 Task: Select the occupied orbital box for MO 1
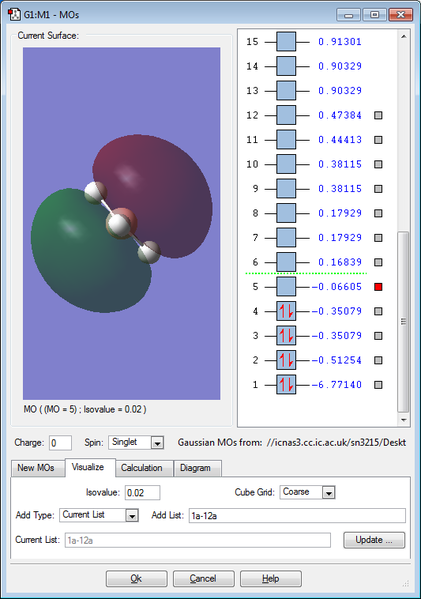[286, 384]
